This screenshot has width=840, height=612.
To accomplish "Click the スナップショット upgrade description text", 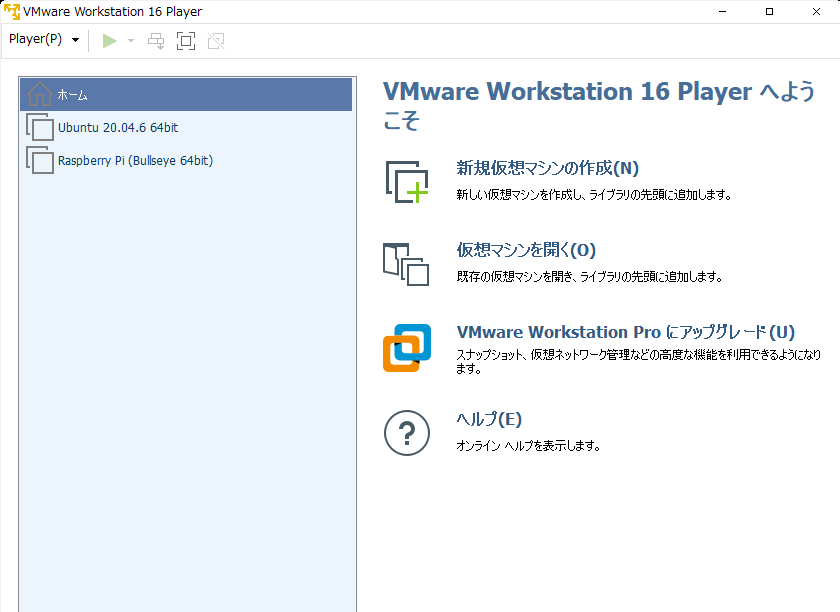I will click(x=639, y=362).
